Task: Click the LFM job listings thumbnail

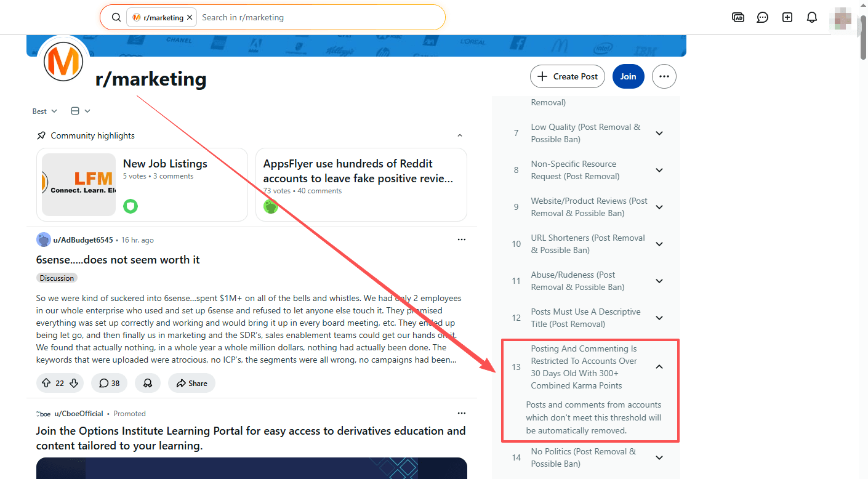Action: pos(79,185)
